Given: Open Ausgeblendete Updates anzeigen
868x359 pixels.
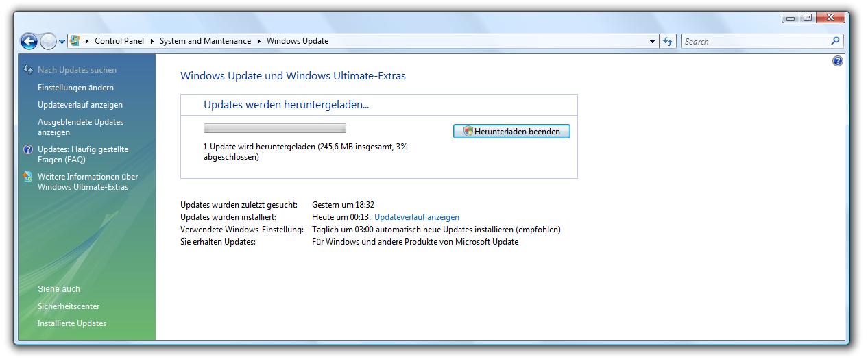Looking at the screenshot, I should (x=80, y=127).
